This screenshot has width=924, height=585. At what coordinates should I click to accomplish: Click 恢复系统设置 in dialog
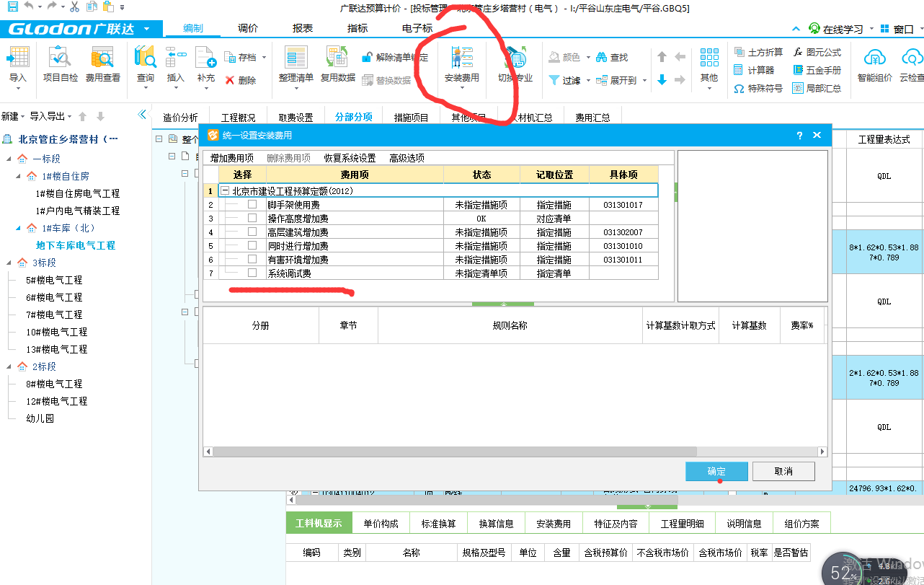pos(350,158)
